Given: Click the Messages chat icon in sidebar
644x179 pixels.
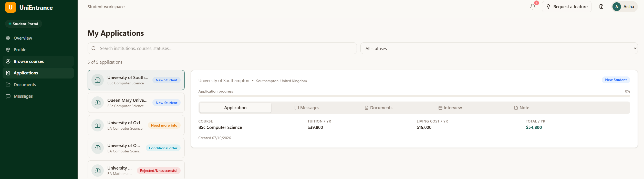Looking at the screenshot, I should tap(8, 96).
